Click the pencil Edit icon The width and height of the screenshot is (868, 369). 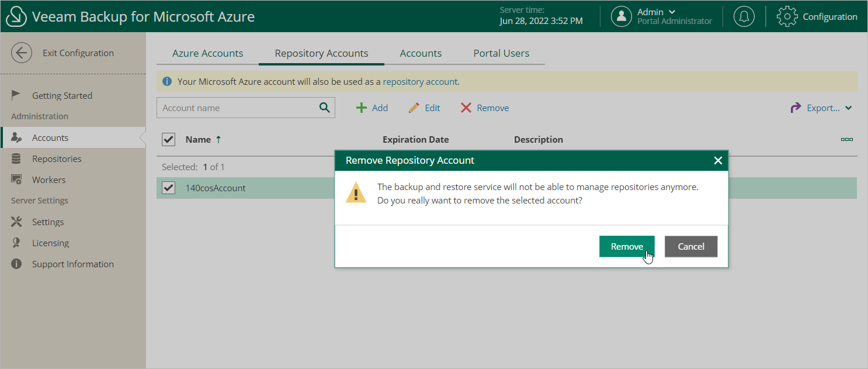point(414,108)
